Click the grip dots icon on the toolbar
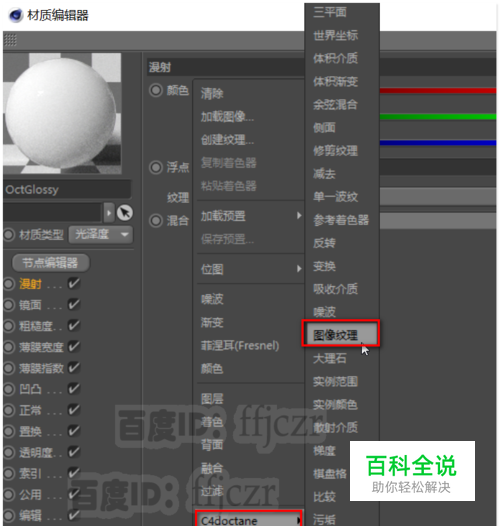 pyautogui.click(x=10, y=40)
